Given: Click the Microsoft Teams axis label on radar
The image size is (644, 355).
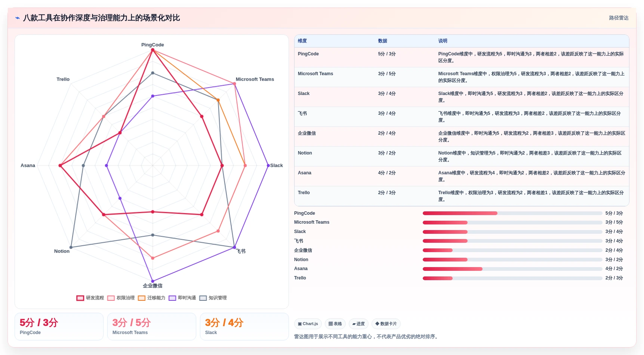Looking at the screenshot, I should click(255, 79).
